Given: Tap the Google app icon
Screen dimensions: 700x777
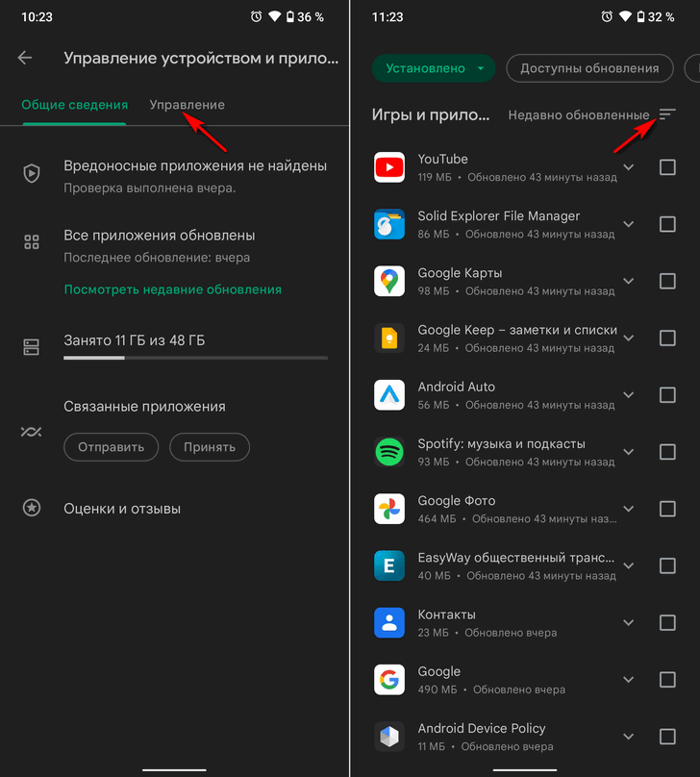Looking at the screenshot, I should 389,680.
